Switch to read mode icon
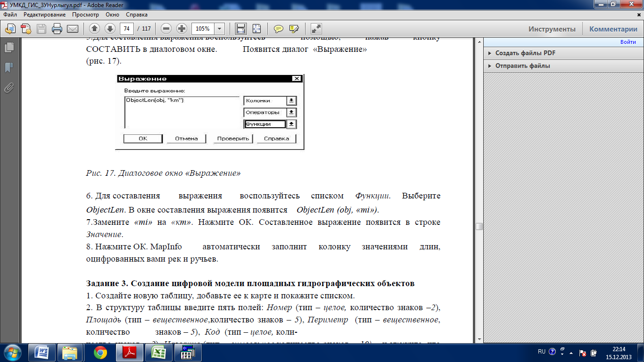The height and width of the screenshot is (362, 644). click(316, 28)
